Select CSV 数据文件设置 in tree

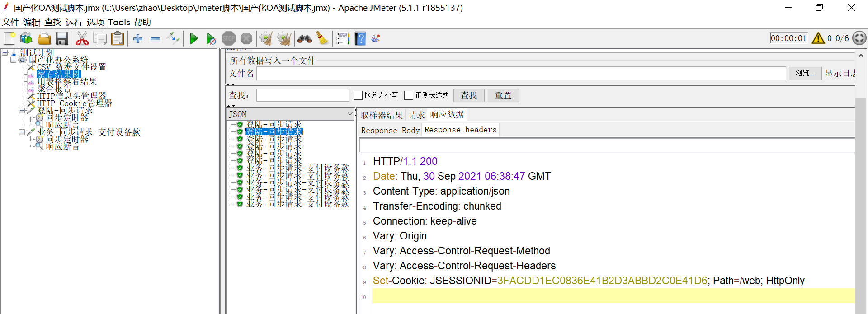pyautogui.click(x=71, y=67)
